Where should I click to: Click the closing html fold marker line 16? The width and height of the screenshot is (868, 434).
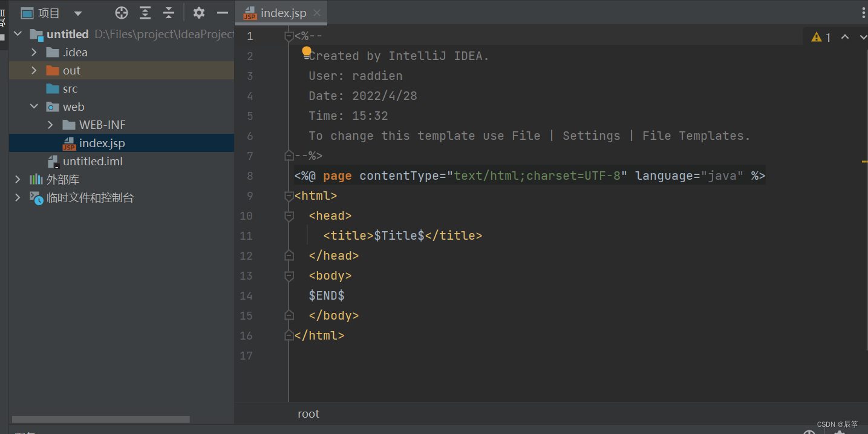coord(289,336)
